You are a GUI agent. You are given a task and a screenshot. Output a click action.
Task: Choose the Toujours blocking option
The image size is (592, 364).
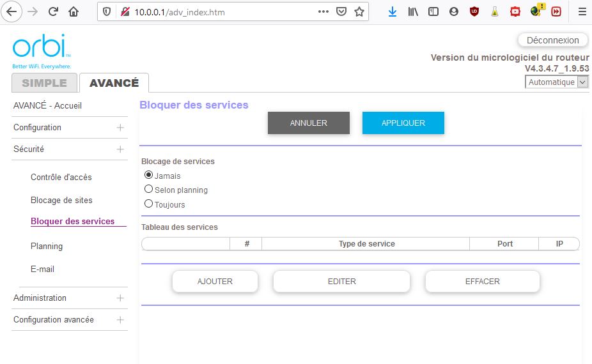pyautogui.click(x=149, y=204)
